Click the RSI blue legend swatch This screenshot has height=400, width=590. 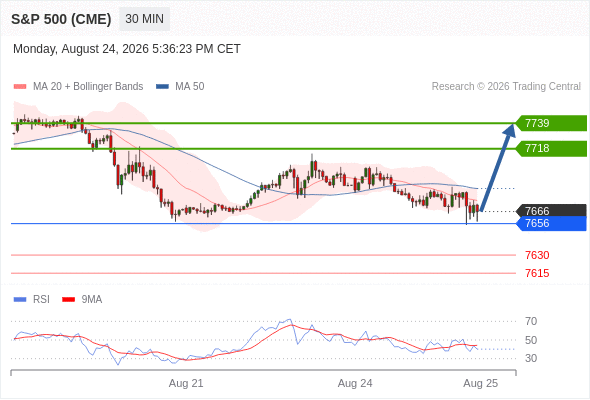[x=20, y=300]
